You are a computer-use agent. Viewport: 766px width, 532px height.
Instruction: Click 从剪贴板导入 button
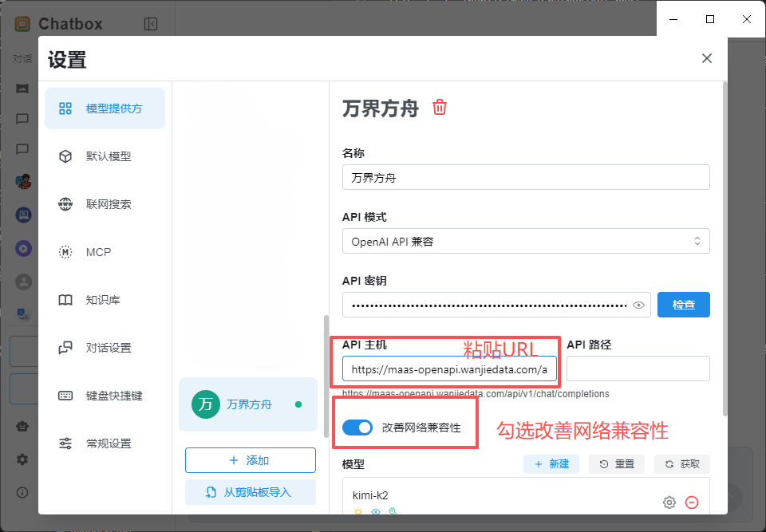pos(250,492)
